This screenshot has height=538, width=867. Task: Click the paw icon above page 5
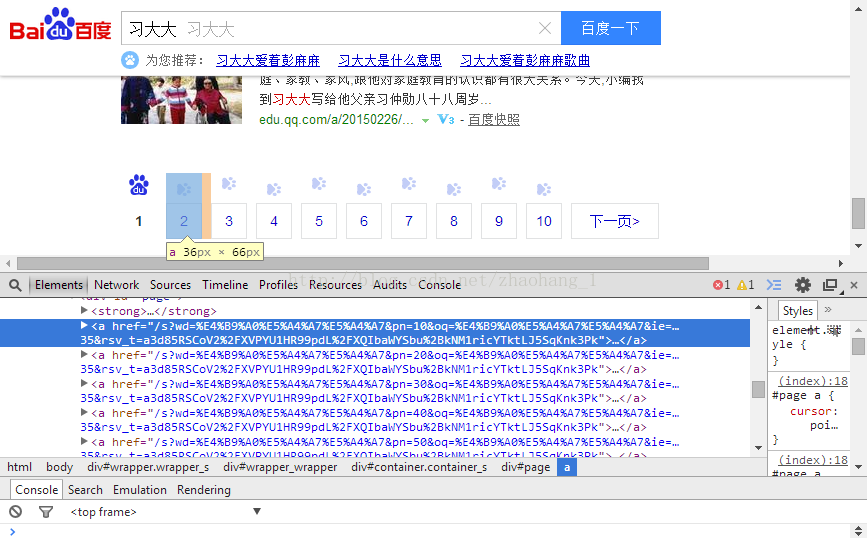click(319, 184)
